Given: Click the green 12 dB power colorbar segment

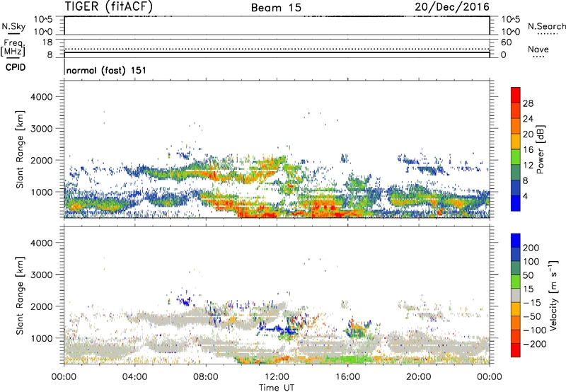Looking at the screenshot, I should (516, 156).
